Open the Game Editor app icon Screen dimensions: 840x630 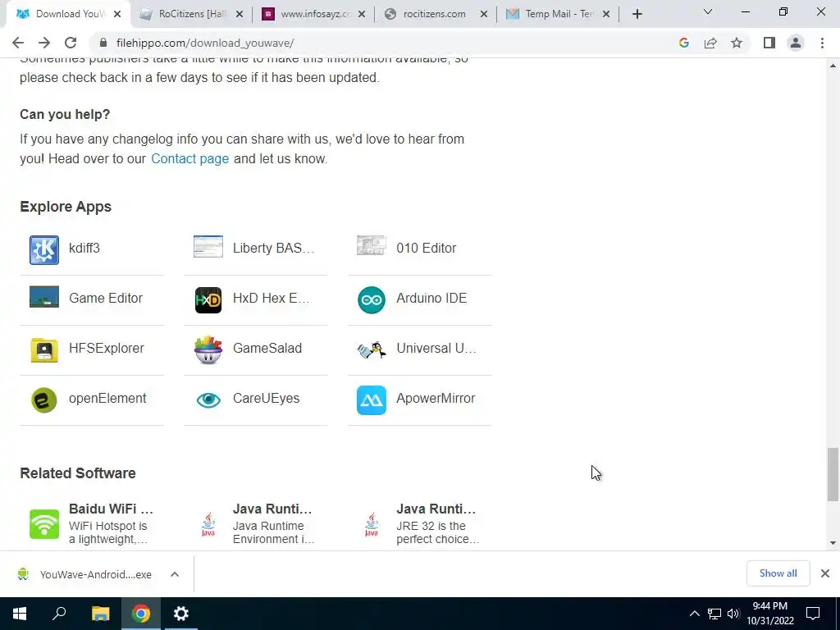tap(44, 297)
